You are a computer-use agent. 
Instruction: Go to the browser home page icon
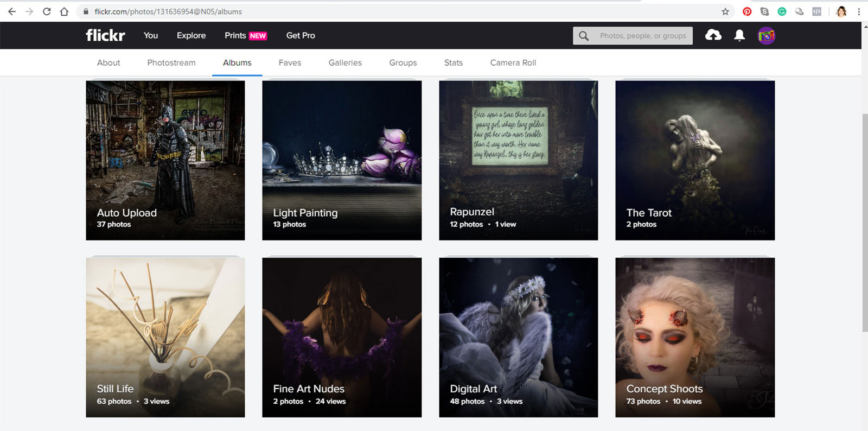tap(64, 11)
